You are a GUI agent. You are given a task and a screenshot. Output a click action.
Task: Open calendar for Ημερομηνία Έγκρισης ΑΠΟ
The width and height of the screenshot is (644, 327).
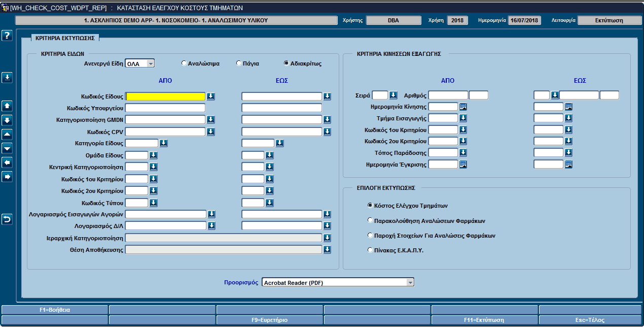click(463, 165)
